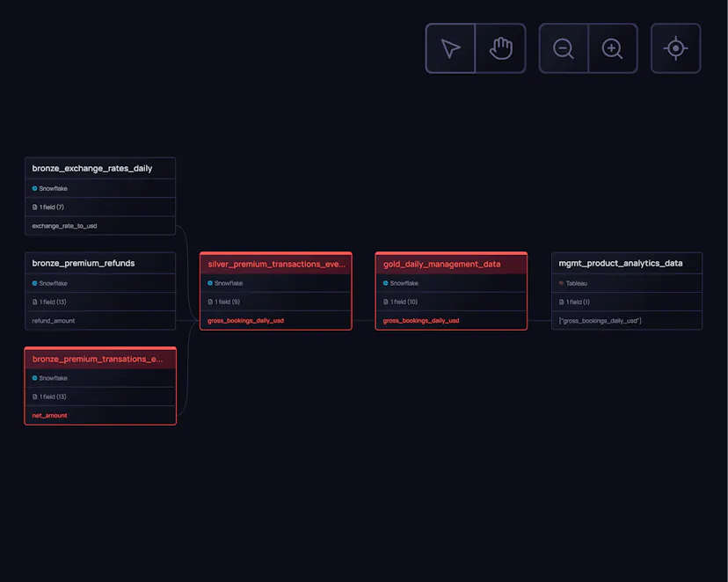The width and height of the screenshot is (728, 582).
Task: Recenter the graph with target icon
Action: tap(675, 48)
